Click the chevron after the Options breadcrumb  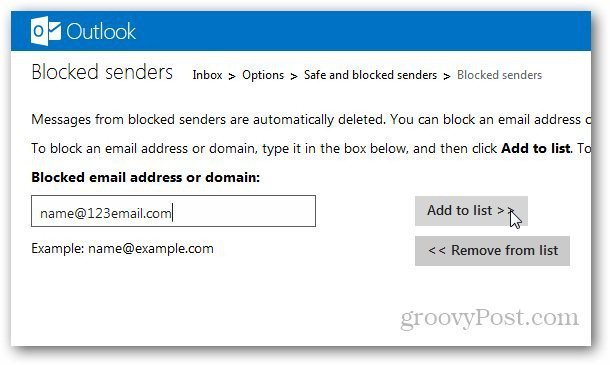click(294, 76)
